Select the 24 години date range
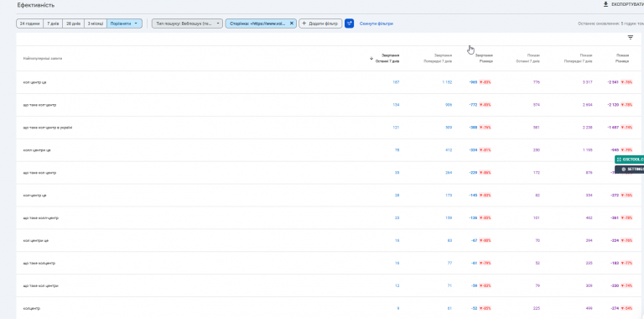Screen dimensions: 644x319 pos(30,24)
